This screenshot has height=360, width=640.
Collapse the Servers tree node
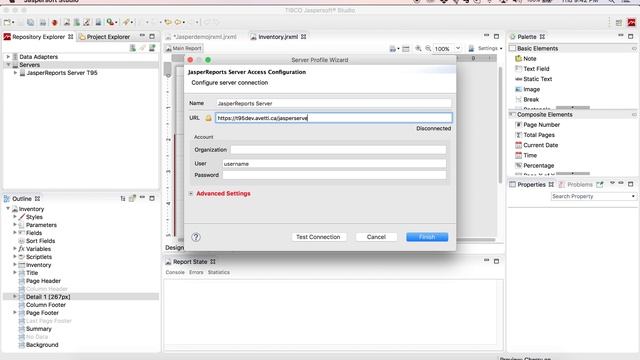pyautogui.click(x=8, y=64)
